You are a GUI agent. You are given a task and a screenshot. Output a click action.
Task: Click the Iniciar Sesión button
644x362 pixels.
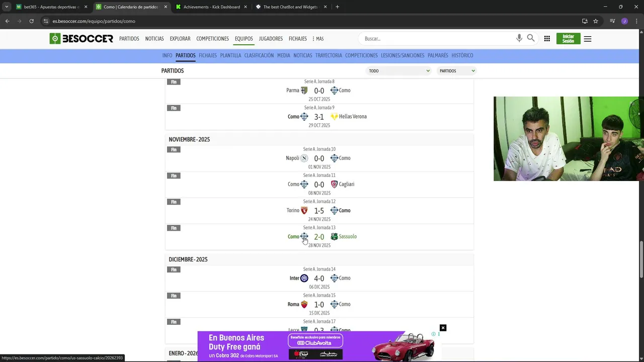click(568, 39)
